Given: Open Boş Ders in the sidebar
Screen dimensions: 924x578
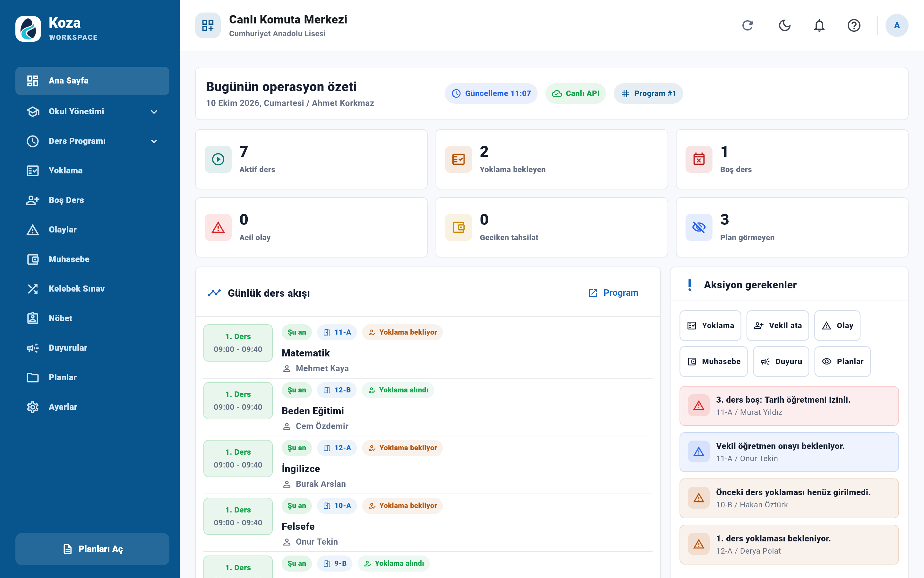Looking at the screenshot, I should (x=92, y=200).
